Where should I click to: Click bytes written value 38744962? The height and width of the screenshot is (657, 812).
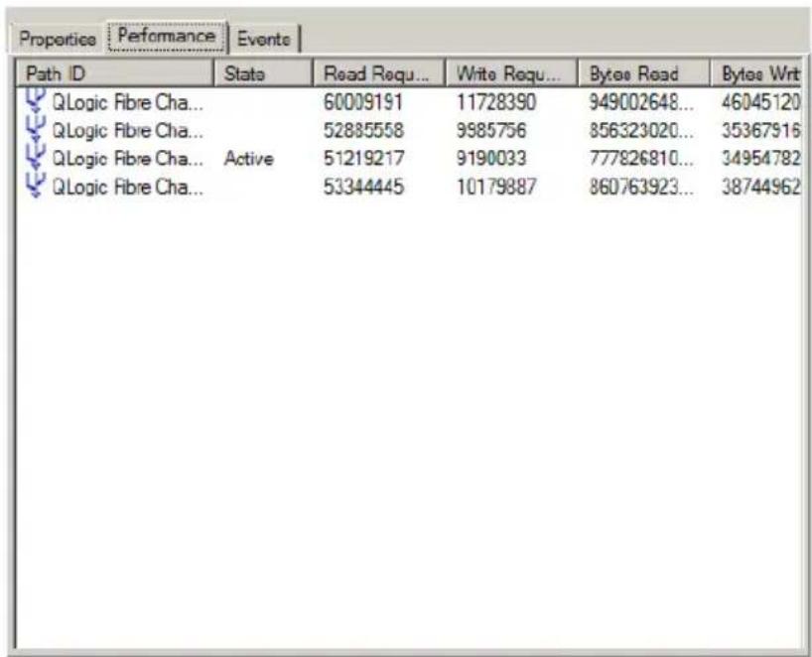pos(761,187)
